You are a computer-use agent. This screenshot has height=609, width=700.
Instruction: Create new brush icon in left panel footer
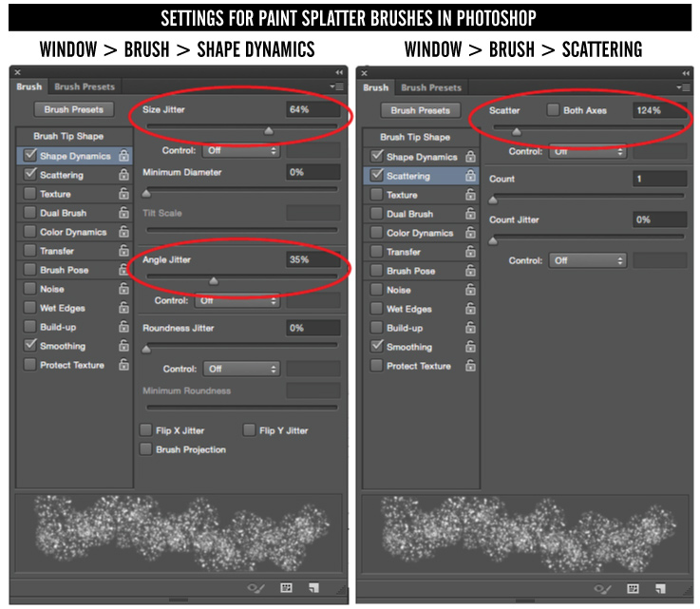[x=313, y=587]
